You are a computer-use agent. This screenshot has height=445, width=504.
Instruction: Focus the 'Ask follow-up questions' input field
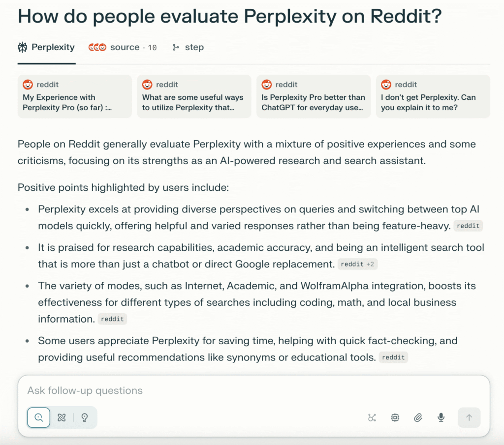(246, 391)
